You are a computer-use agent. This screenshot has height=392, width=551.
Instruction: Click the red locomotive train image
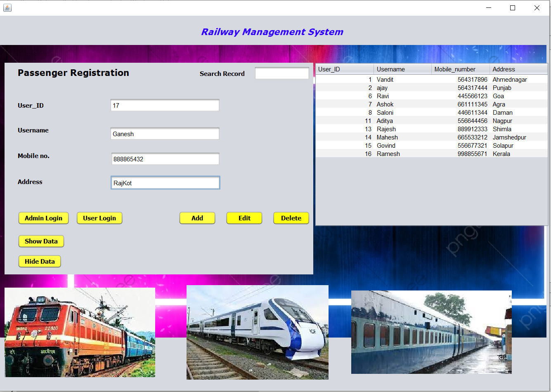(80, 332)
